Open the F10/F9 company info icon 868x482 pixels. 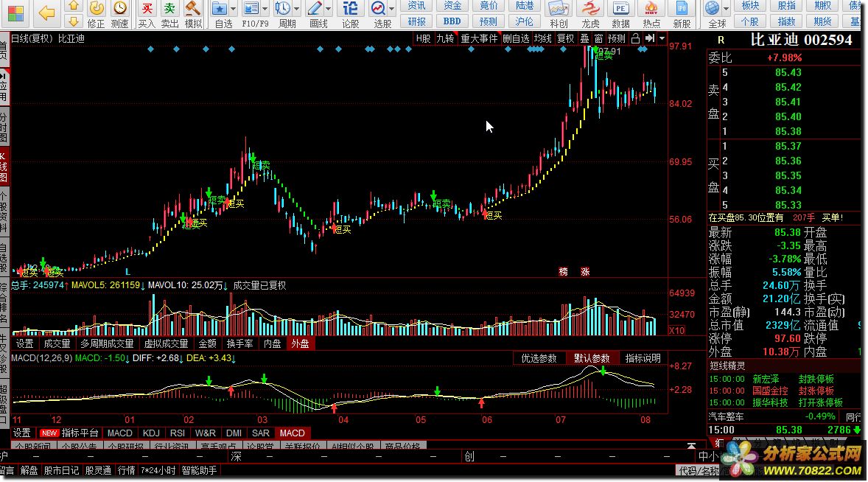coord(251,8)
